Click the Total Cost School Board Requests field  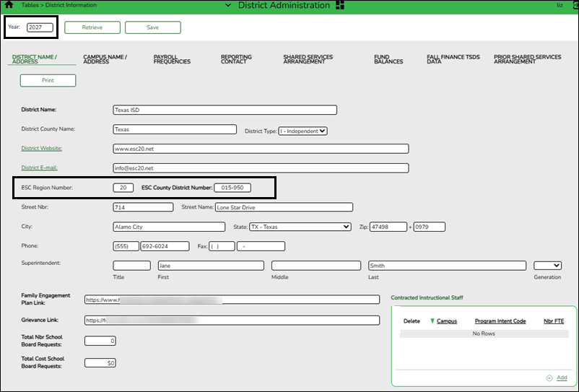click(100, 363)
